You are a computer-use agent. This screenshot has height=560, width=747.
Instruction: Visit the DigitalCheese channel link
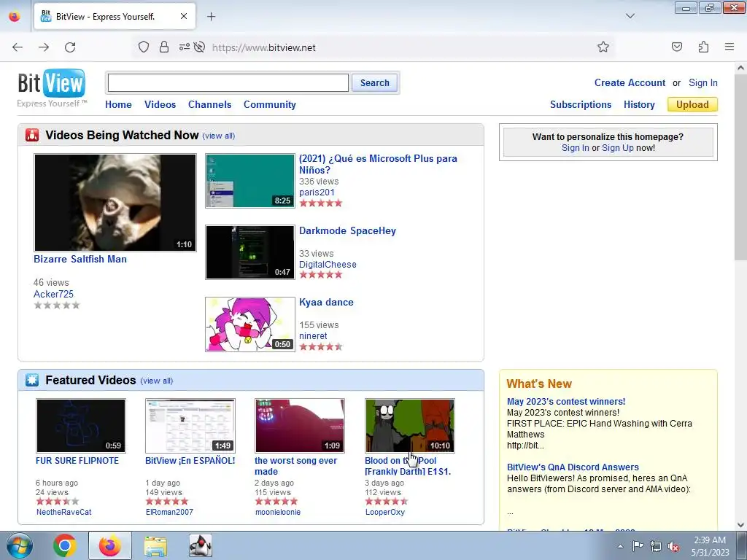tap(328, 264)
